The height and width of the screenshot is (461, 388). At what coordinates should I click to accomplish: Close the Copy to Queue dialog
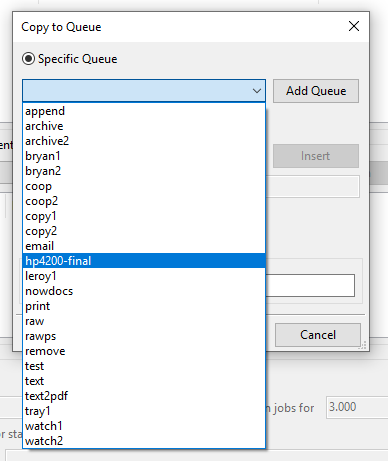354,26
